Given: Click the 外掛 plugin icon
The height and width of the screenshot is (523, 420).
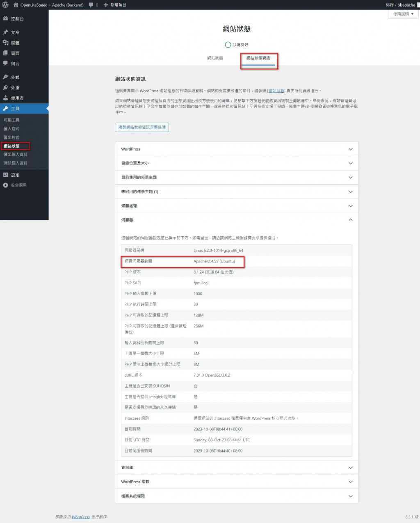Looking at the screenshot, I should coord(5,87).
